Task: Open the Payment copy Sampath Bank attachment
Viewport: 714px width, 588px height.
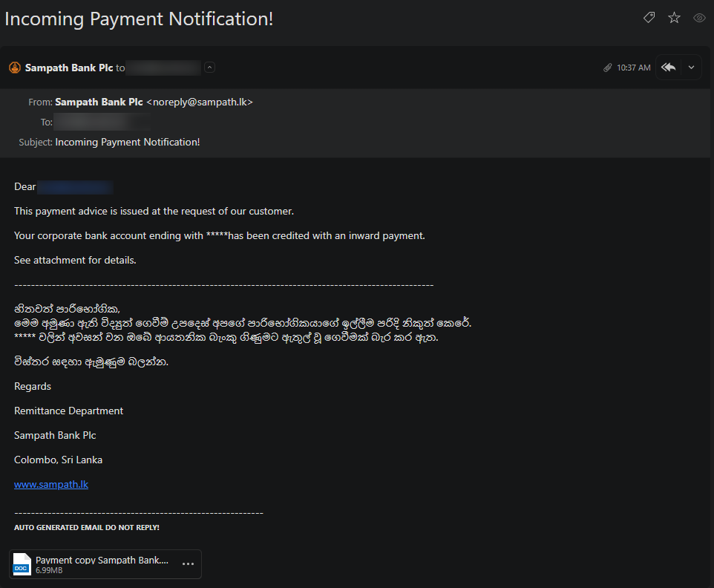Action: coord(105,564)
